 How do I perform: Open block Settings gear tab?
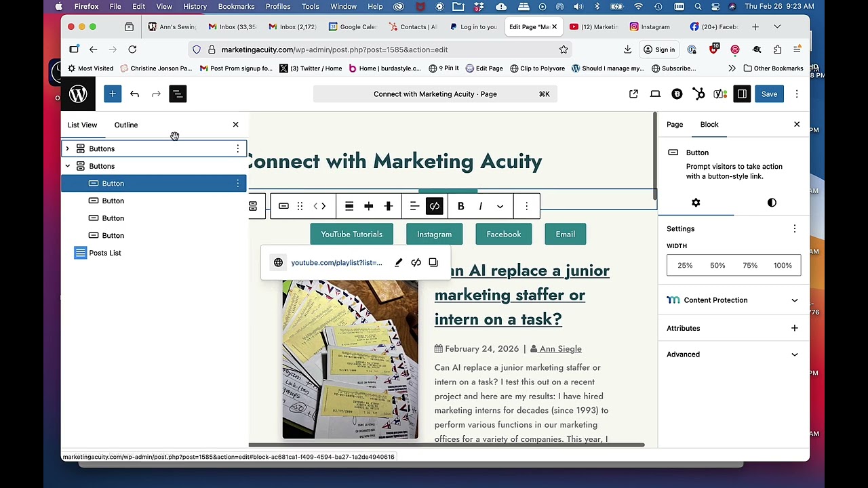pos(696,203)
